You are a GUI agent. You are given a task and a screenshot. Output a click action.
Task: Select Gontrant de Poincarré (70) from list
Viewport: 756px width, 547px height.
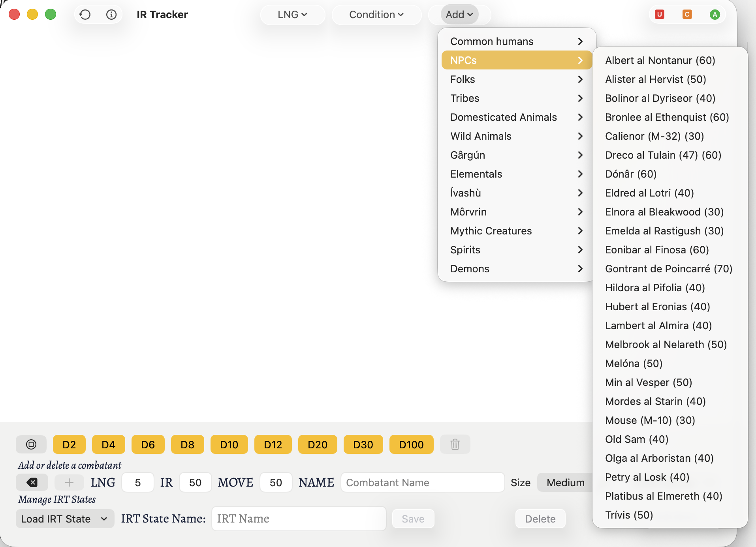click(x=668, y=269)
